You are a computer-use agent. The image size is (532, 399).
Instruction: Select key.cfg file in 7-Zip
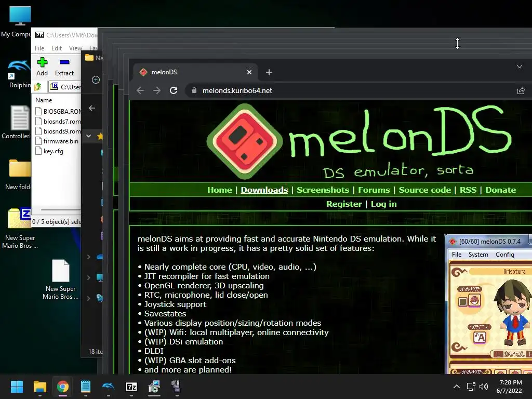[x=49, y=151]
